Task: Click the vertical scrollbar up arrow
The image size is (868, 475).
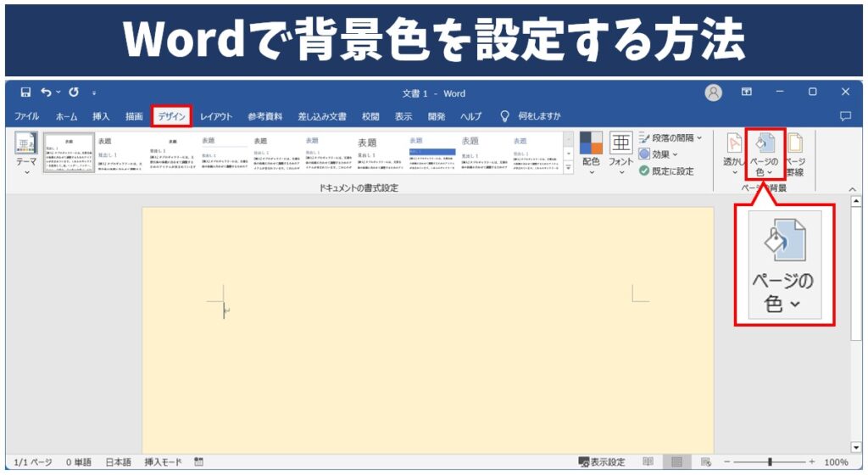Action: point(856,202)
